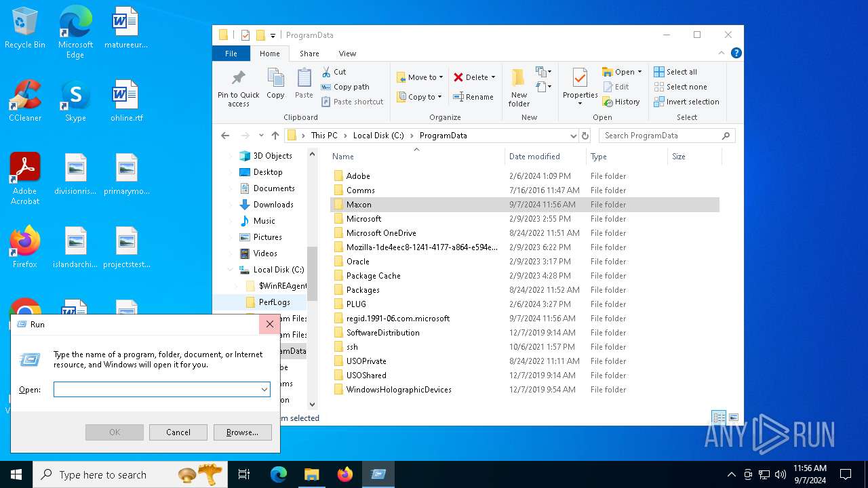The image size is (868, 488).
Task: Open the Properties ribbon button
Action: tap(580, 86)
